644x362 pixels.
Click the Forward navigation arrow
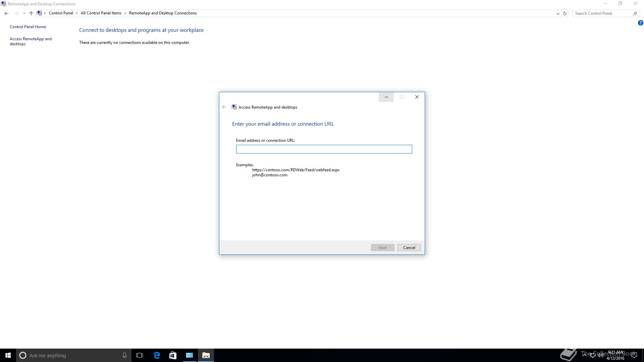click(16, 13)
